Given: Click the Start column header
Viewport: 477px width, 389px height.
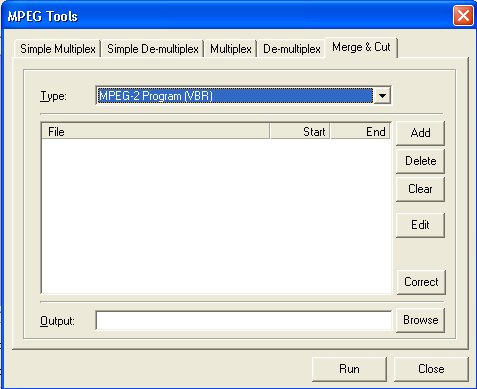Looking at the screenshot, I should pyautogui.click(x=300, y=132).
